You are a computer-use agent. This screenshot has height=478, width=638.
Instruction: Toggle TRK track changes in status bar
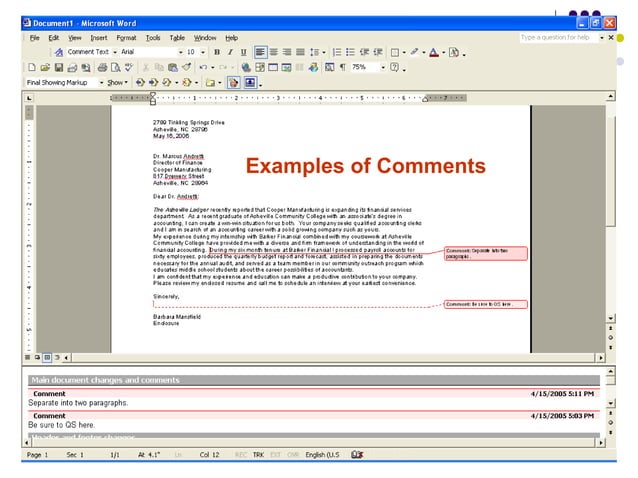[259, 454]
